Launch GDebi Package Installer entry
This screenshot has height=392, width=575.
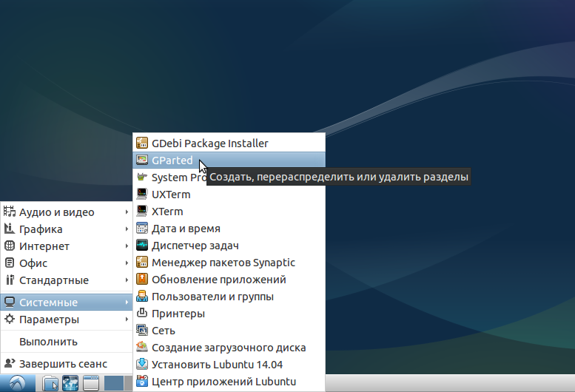click(229, 143)
